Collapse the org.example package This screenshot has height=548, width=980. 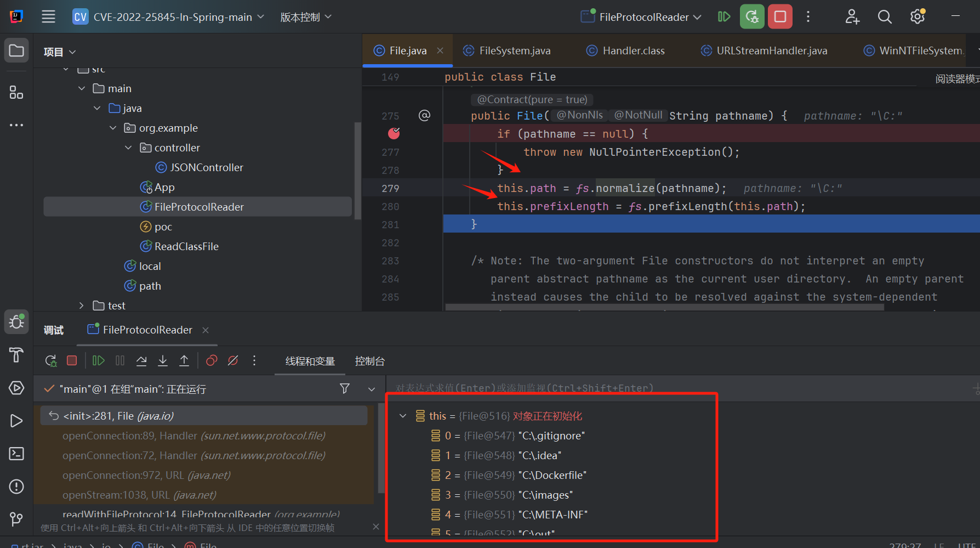point(113,128)
